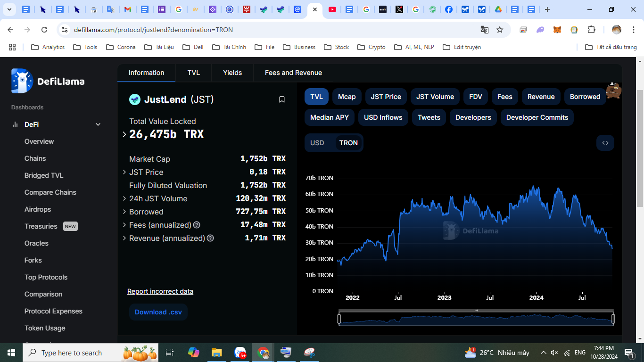
Task: Open the Information tab
Action: point(147,73)
